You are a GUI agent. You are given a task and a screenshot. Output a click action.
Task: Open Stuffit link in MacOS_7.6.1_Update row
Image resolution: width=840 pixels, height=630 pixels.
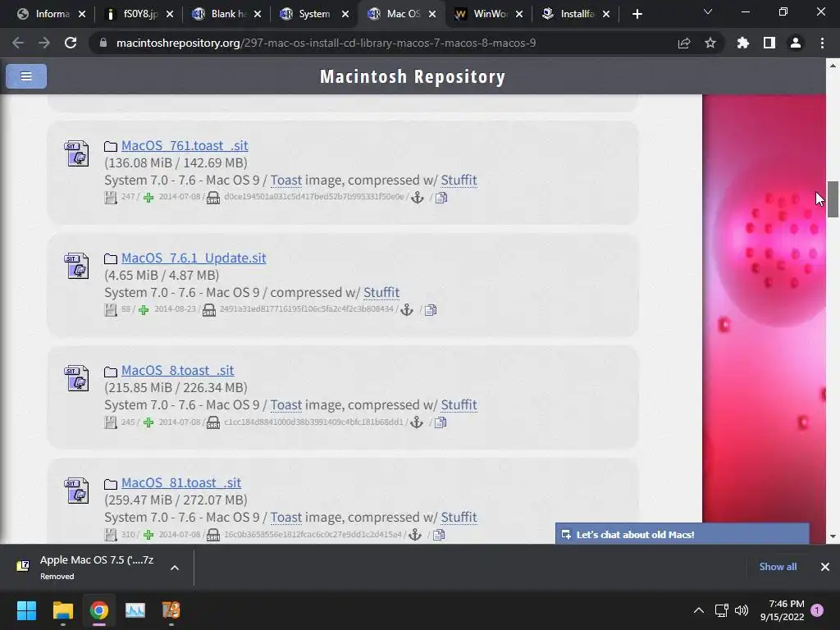[x=381, y=293]
